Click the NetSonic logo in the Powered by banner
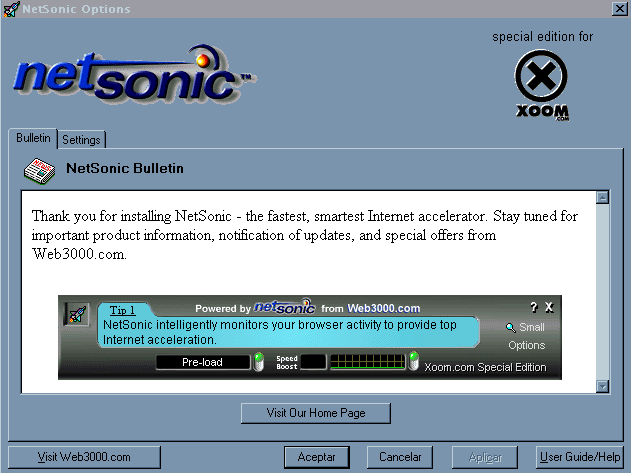 pos(285,307)
